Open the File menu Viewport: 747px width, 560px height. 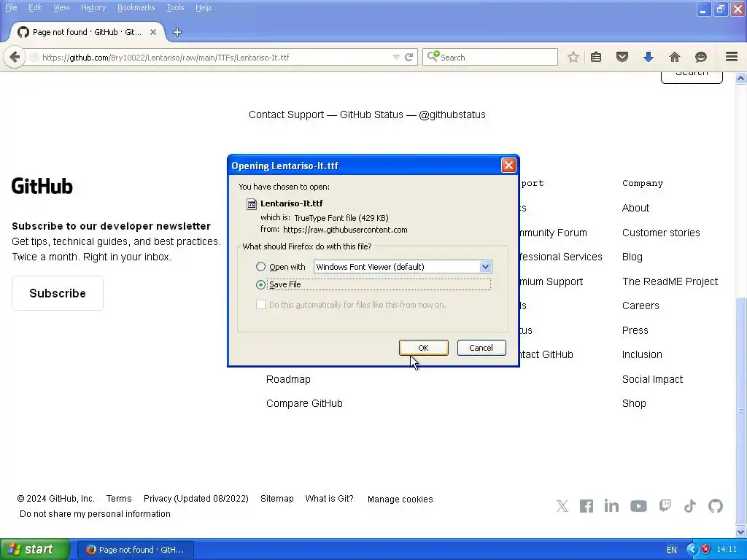11,7
